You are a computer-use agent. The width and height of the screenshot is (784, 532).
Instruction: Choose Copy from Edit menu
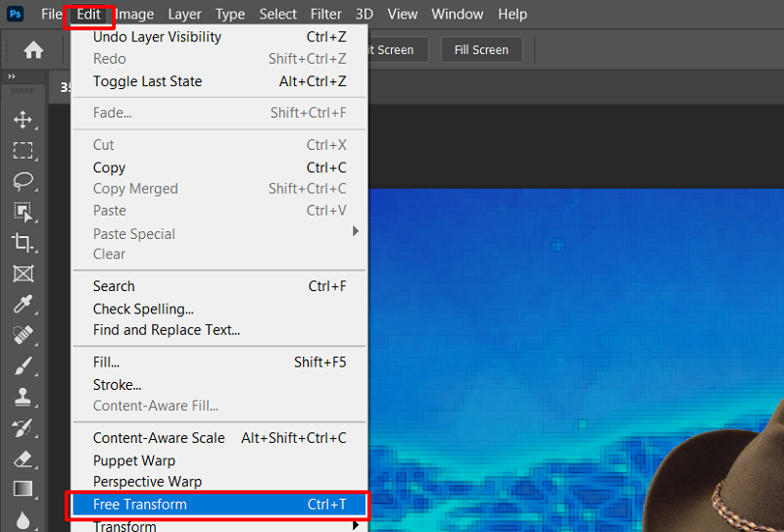[x=220, y=168]
